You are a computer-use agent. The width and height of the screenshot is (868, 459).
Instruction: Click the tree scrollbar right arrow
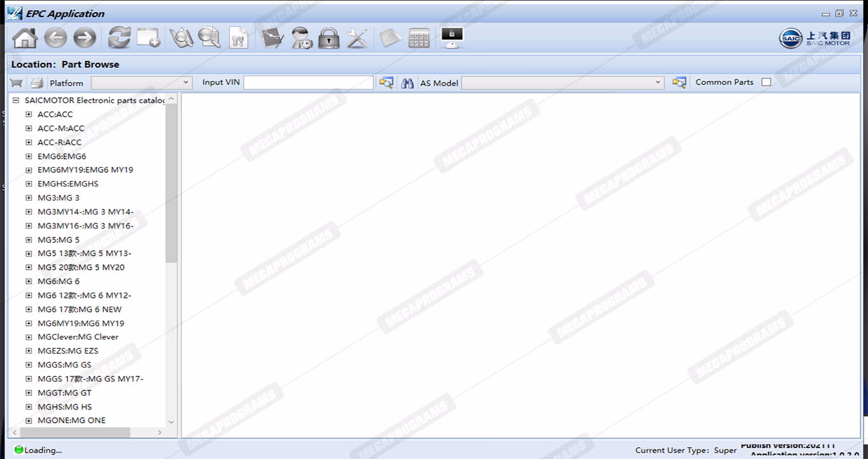point(159,432)
